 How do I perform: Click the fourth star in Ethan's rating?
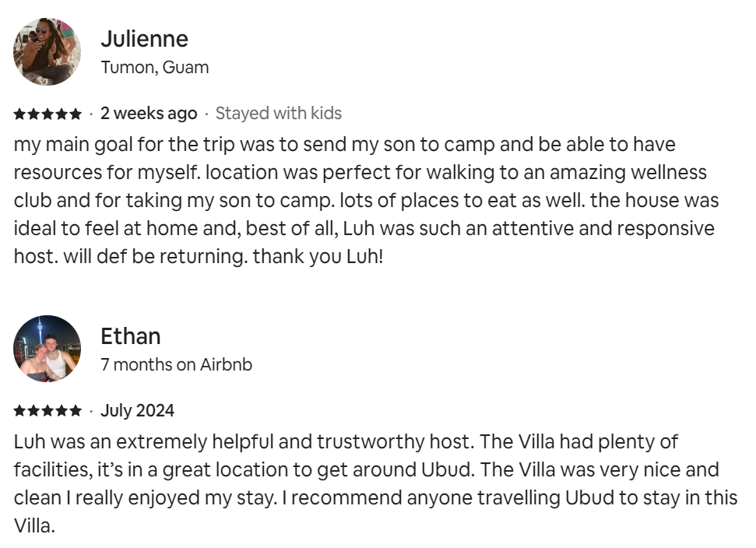click(62, 411)
